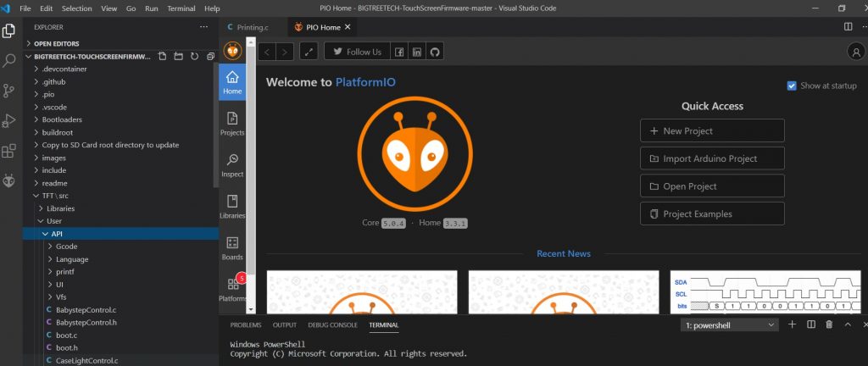Refresh the explorer file tree
The height and width of the screenshot is (366, 868).
(194, 57)
